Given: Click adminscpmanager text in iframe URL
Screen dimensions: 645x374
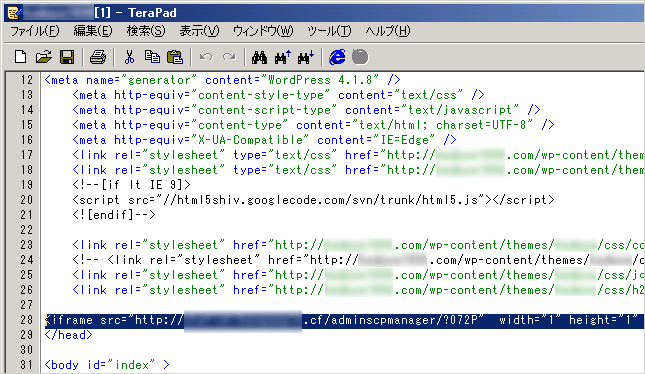Looking at the screenshot, I should (383, 320).
